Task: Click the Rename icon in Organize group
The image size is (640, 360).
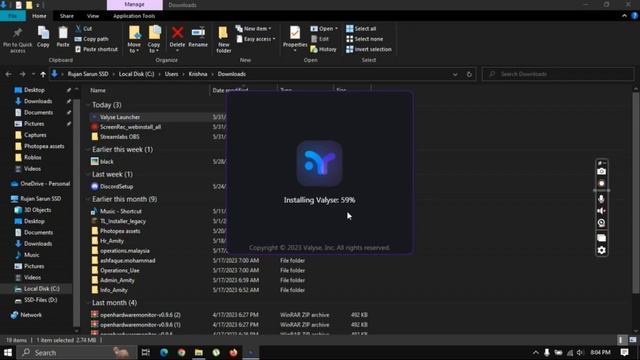Action: point(198,33)
